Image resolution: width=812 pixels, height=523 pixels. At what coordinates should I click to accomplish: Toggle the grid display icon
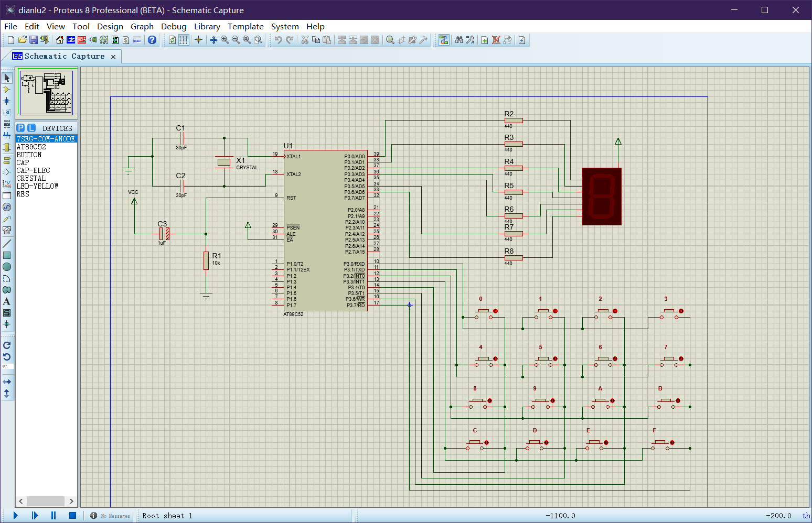coord(184,40)
